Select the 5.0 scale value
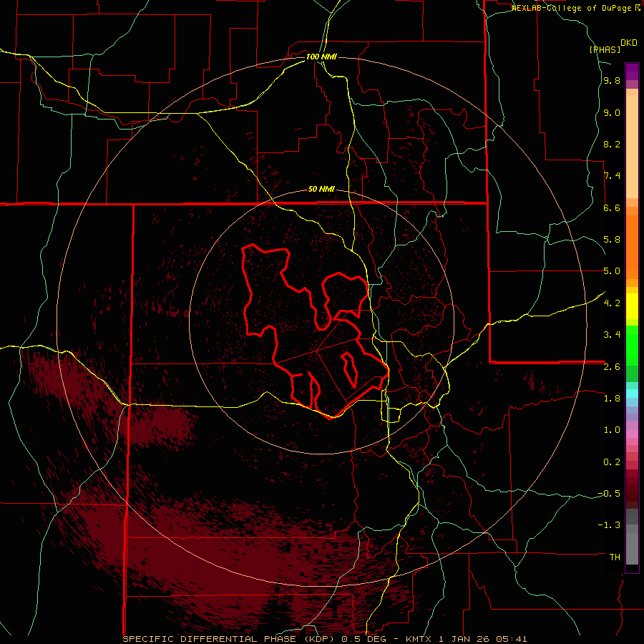This screenshot has width=644, height=644. (612, 271)
